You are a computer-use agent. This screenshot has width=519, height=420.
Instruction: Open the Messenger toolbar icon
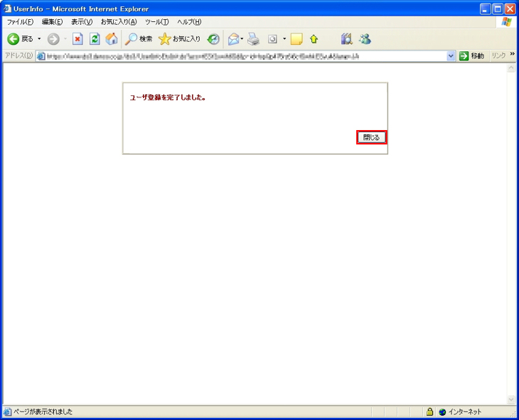coord(365,39)
